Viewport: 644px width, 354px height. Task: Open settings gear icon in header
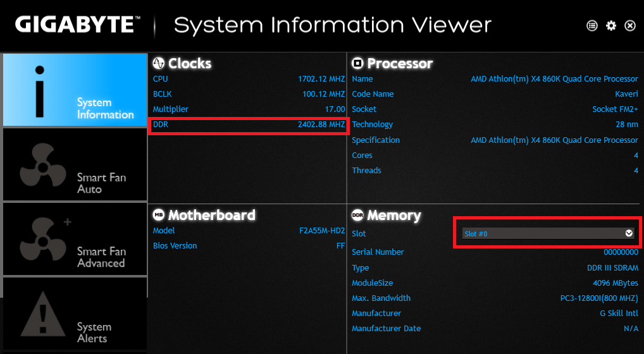(611, 26)
